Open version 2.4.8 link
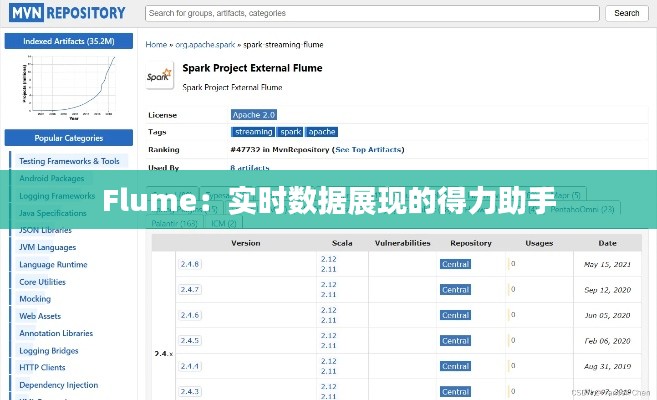 (x=189, y=264)
